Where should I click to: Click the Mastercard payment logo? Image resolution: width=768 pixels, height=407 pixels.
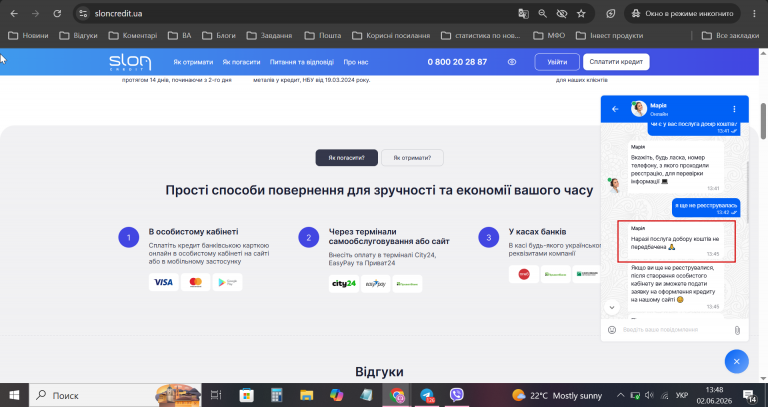point(195,282)
